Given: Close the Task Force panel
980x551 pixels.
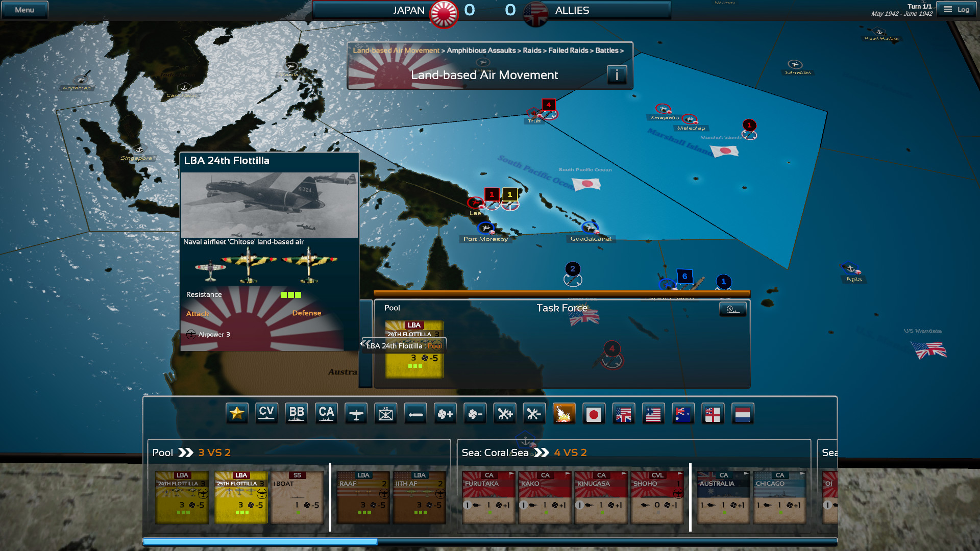Looking at the screenshot, I should (733, 309).
